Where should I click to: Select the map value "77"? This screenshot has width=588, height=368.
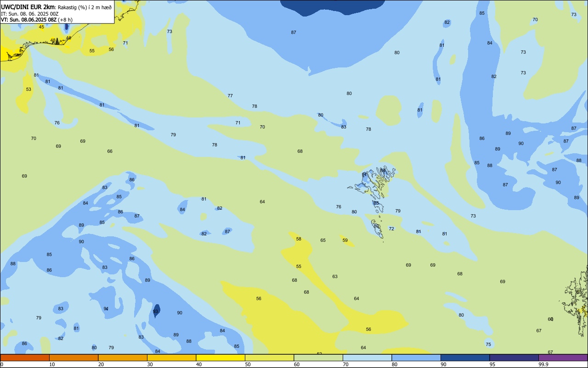[x=230, y=96]
